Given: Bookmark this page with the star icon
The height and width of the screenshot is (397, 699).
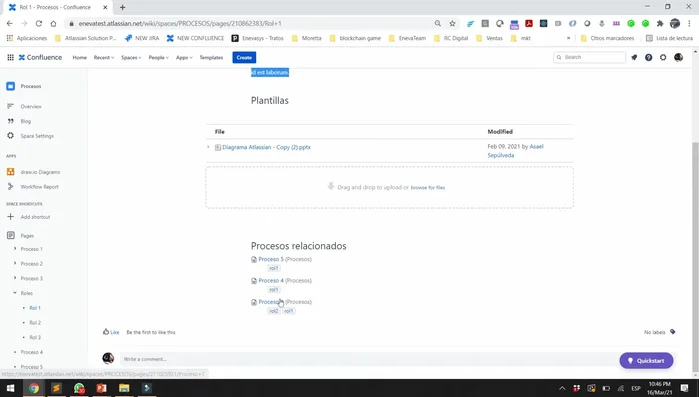Looking at the screenshot, I should click(452, 24).
